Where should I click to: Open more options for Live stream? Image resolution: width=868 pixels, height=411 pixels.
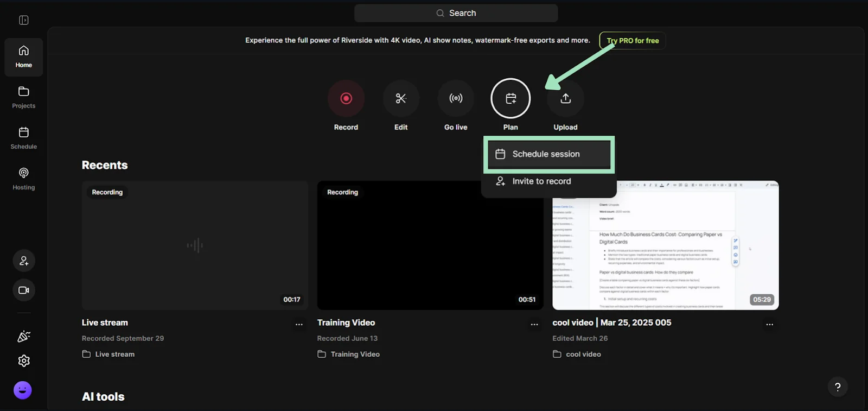(299, 324)
